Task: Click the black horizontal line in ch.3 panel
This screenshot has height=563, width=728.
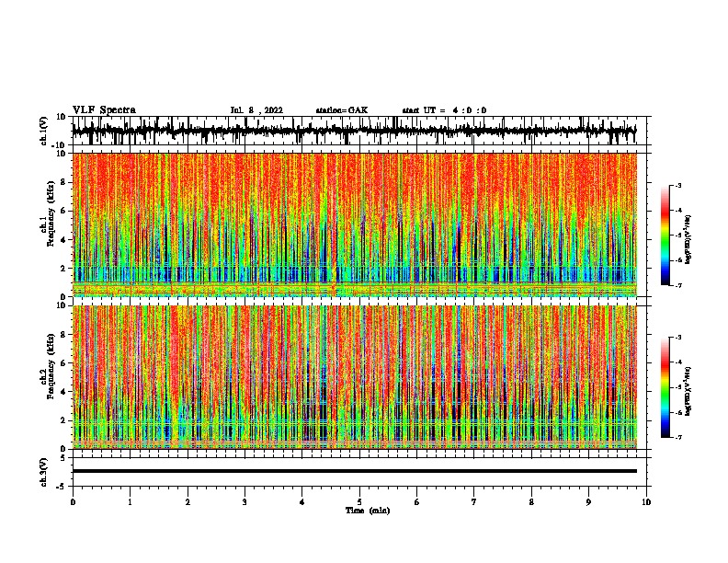Action: [355, 471]
